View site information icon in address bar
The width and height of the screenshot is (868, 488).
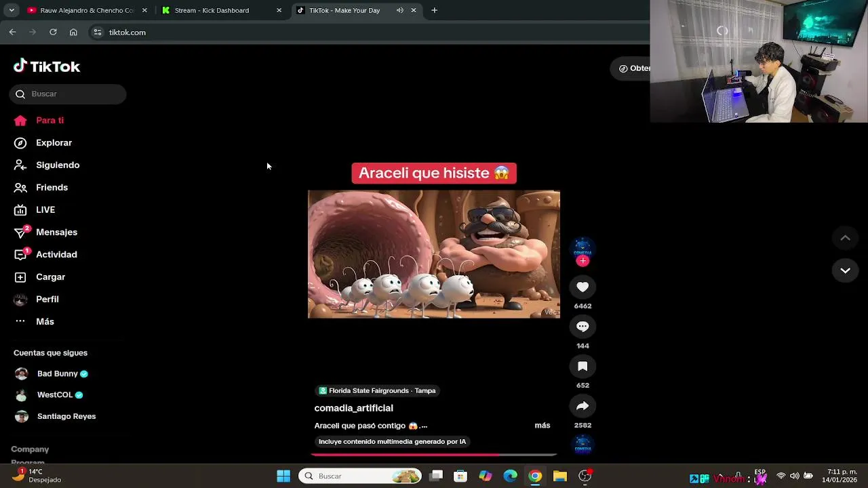point(98,32)
